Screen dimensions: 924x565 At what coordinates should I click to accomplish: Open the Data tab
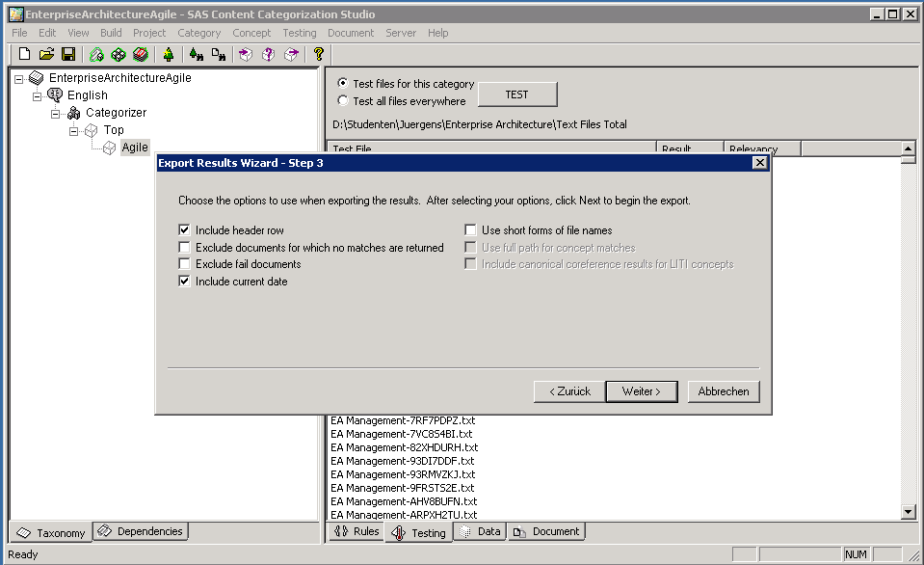click(x=480, y=531)
